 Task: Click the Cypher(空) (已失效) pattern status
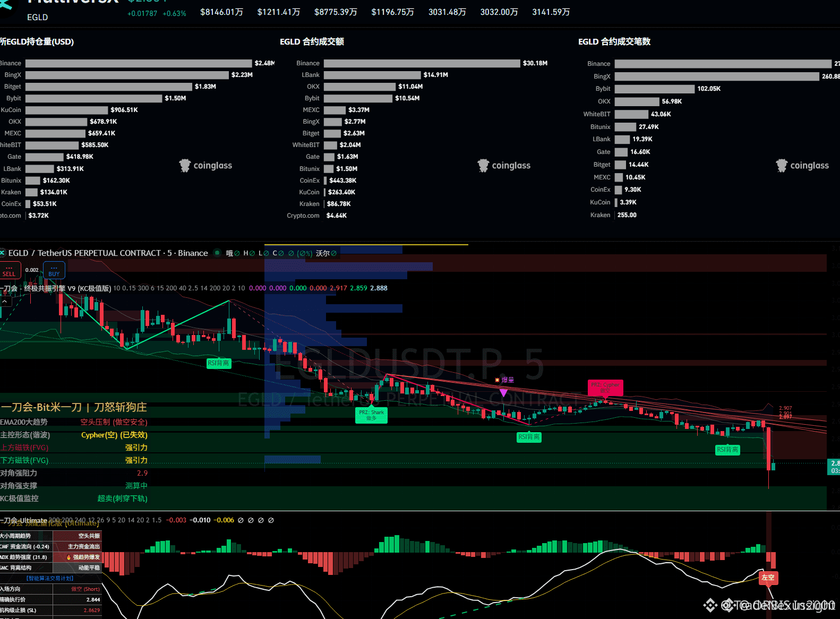click(114, 435)
